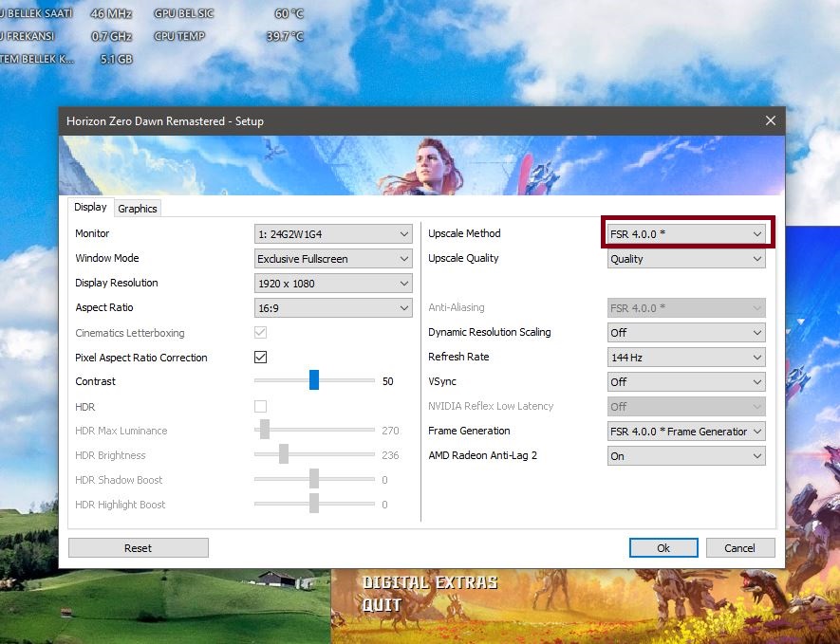Open the Dynamic Resolution Scaling dropdown
840x644 pixels.
click(686, 333)
